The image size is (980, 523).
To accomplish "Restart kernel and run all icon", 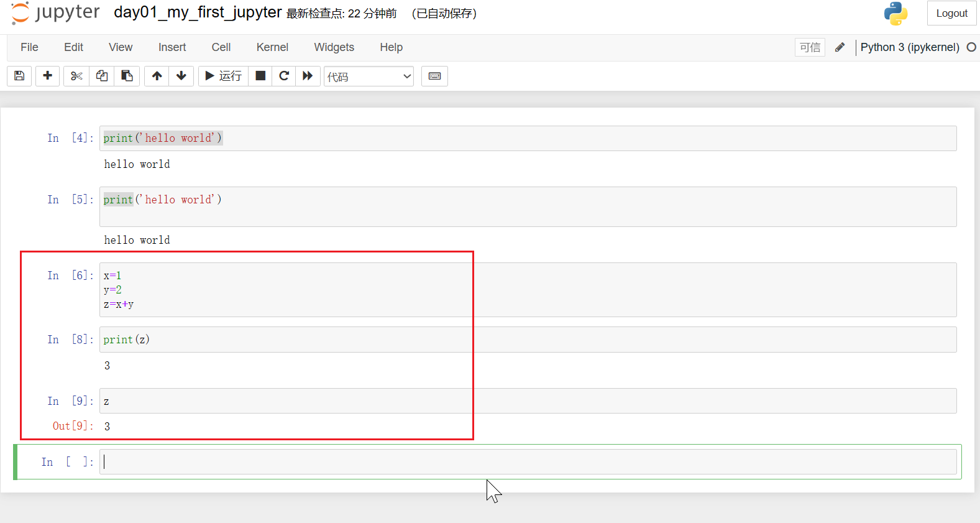I will click(308, 76).
